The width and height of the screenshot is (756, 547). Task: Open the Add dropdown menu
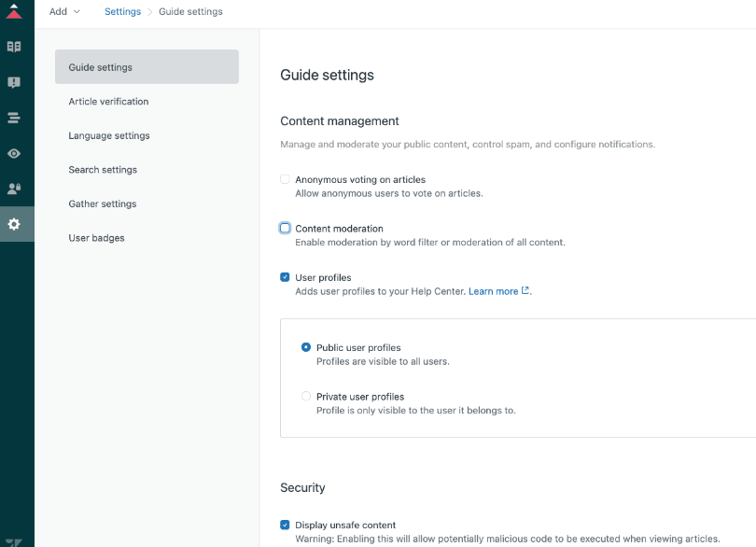coord(64,11)
